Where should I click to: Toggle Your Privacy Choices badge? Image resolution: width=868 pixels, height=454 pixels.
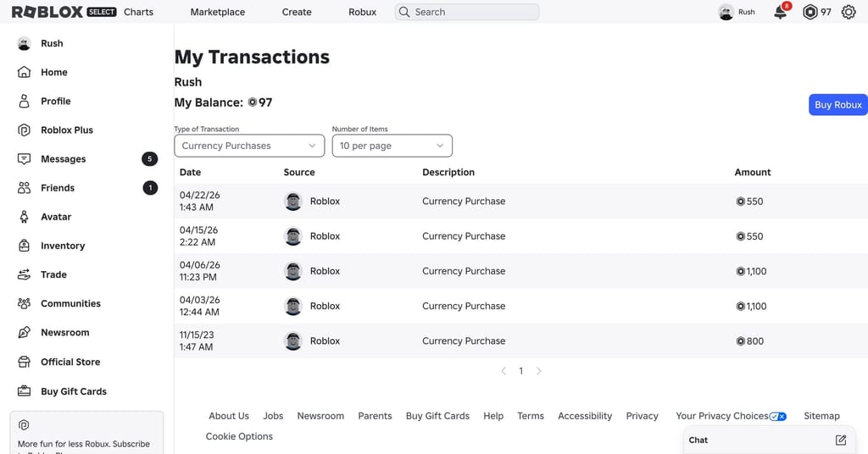[x=778, y=417]
